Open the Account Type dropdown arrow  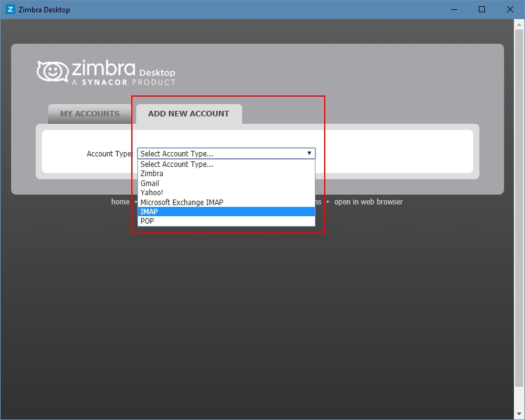tap(309, 153)
